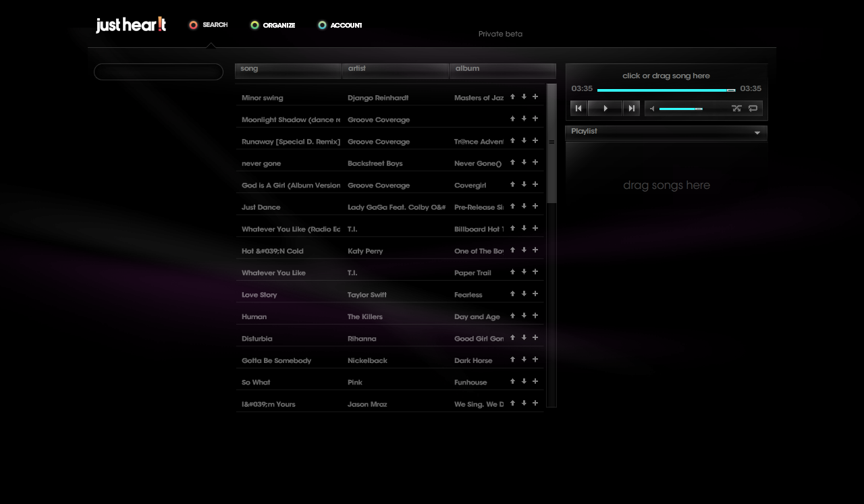Screen dimensions: 864x504
Task: Toggle shuffle mode
Action: [x=736, y=108]
